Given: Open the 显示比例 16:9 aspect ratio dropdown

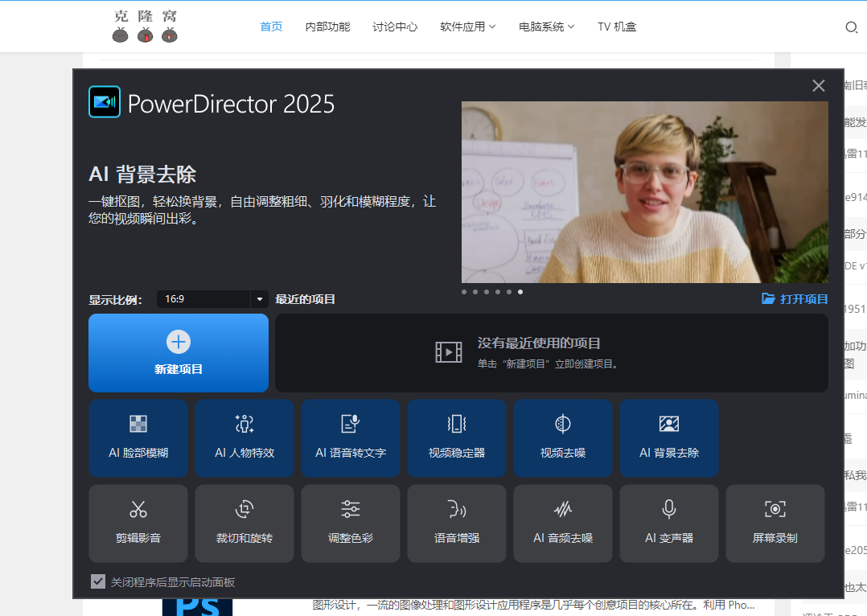Looking at the screenshot, I should coord(212,299).
